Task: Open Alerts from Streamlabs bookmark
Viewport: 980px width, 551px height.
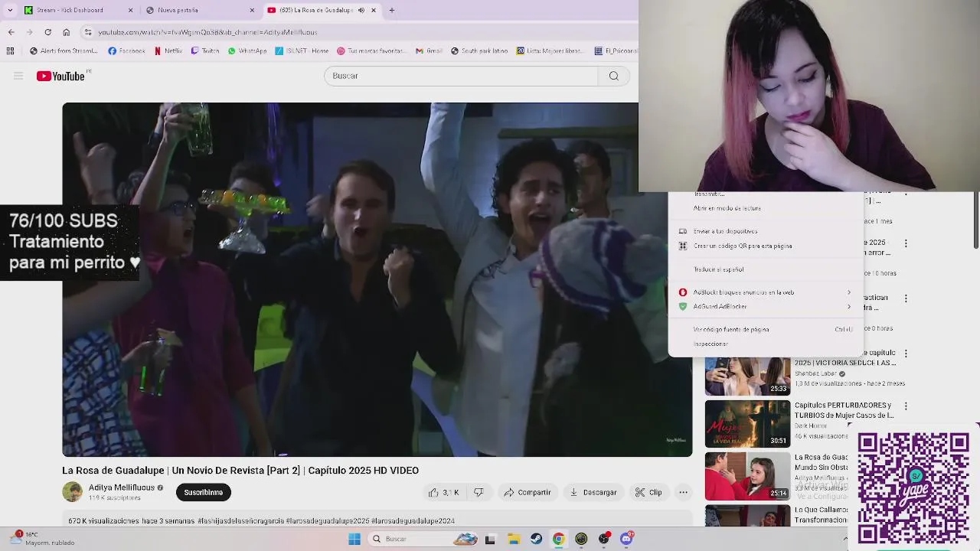Action: tap(64, 51)
